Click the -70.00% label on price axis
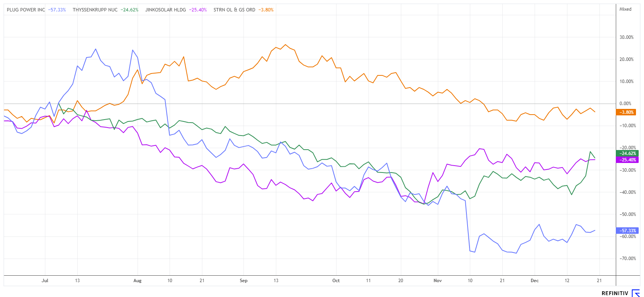 click(x=627, y=259)
